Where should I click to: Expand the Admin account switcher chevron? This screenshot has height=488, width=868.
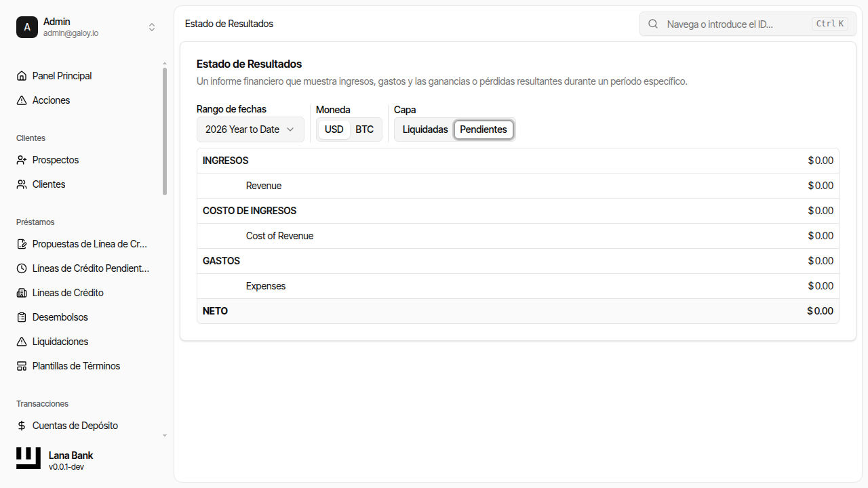pyautogui.click(x=152, y=27)
